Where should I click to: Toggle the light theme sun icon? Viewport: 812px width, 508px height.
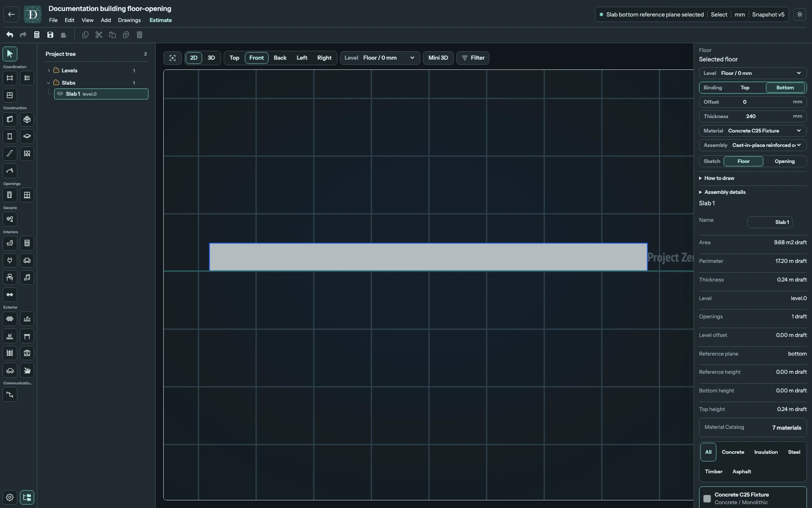pyautogui.click(x=799, y=14)
